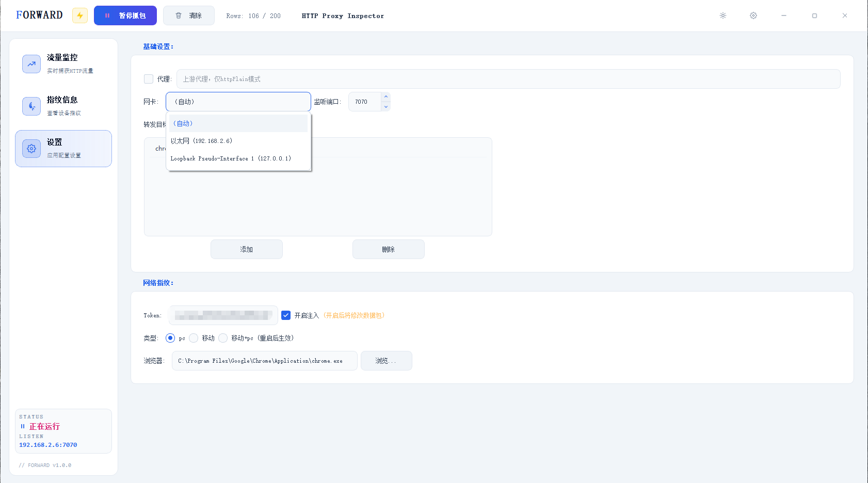Click the forwarding target list box
This screenshot has width=868, height=483.
pyautogui.click(x=318, y=187)
